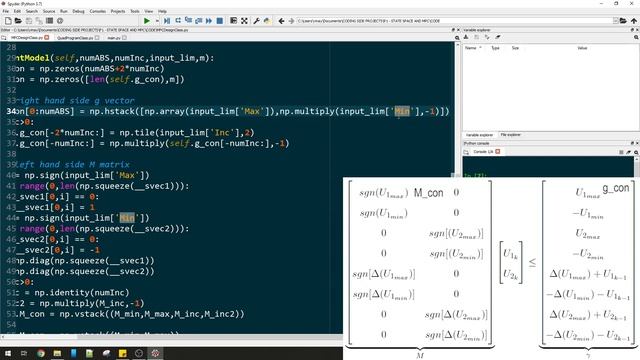
Task: Open PYTHONPATH manager Python icon
Action: (x=267, y=21)
